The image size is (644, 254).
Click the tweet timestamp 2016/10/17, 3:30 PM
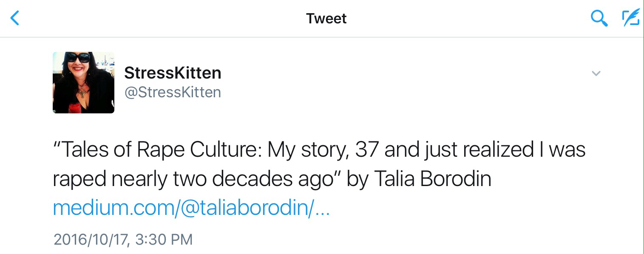click(x=123, y=239)
